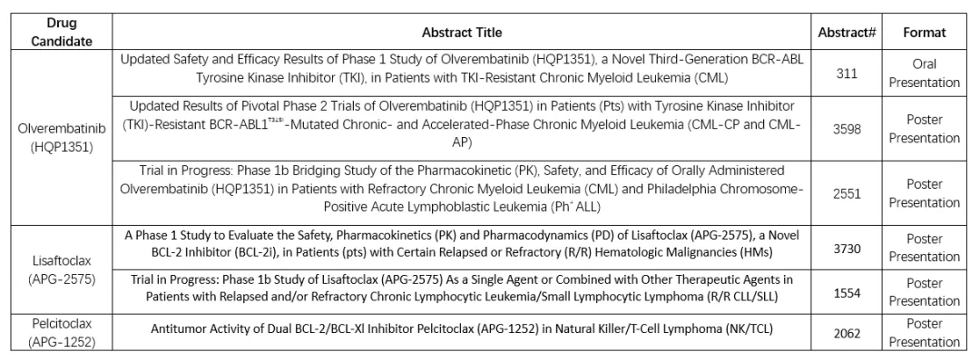Select the Pelcitoclax (APG-1252) drug cell
Screen dimensions: 980x362
(62, 333)
